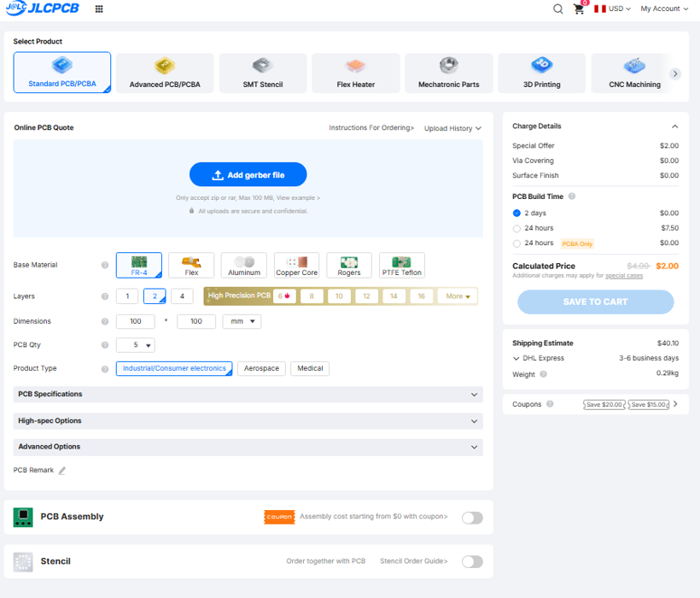Enable the PCB Assembly toggle
The width and height of the screenshot is (700, 598).
point(472,518)
